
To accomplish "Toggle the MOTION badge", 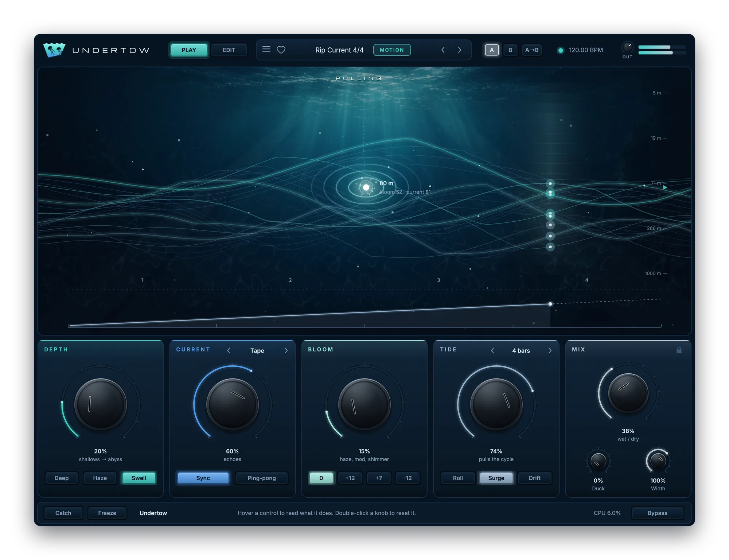I will (392, 50).
